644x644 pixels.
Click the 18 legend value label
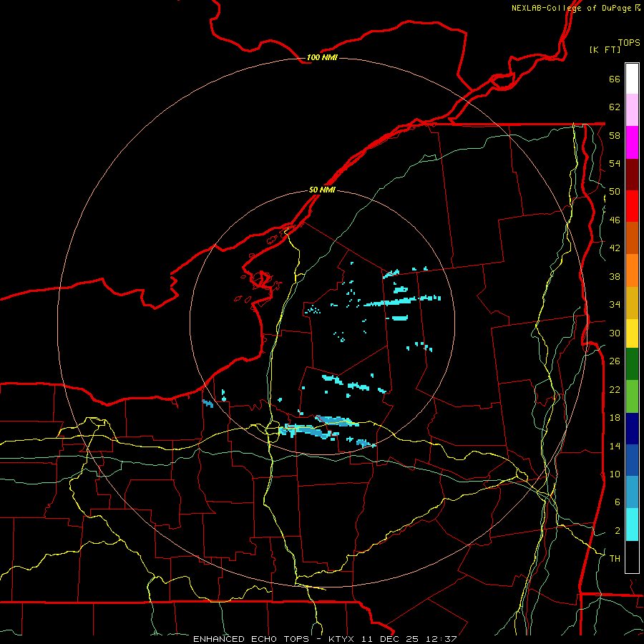pos(615,418)
